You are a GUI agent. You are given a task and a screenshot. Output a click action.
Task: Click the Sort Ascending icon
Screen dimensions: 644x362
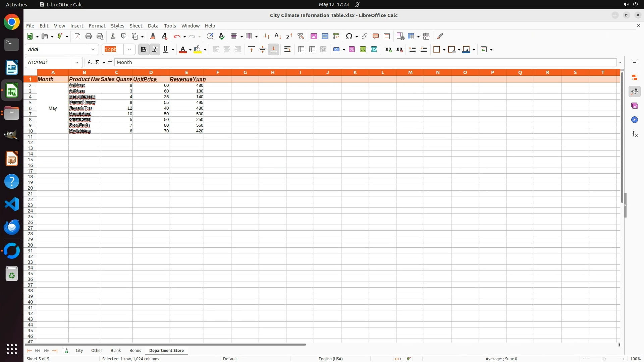coord(278,36)
